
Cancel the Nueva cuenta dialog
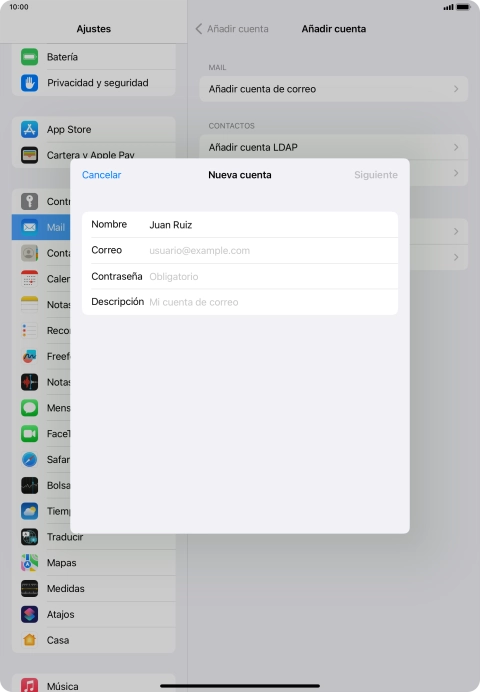coord(101,175)
